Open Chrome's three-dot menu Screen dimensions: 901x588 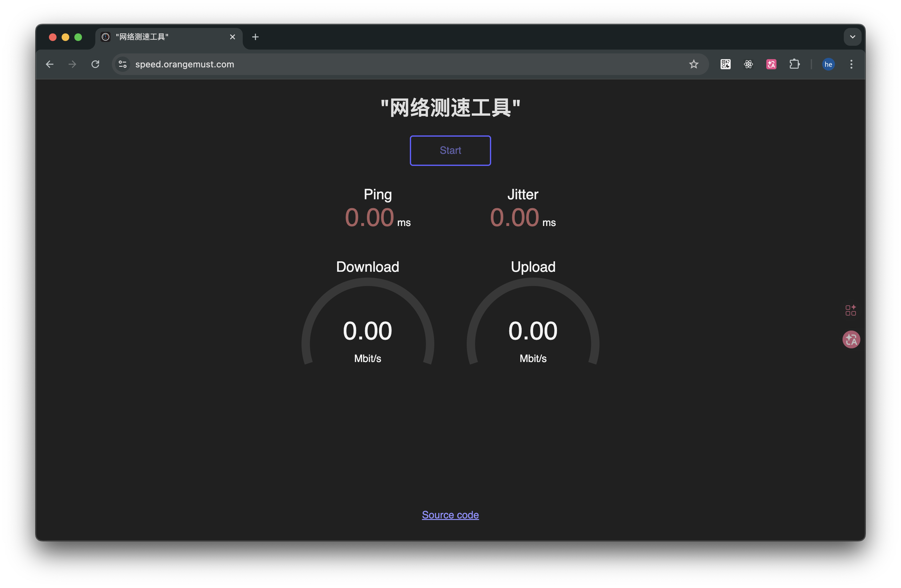click(x=851, y=64)
